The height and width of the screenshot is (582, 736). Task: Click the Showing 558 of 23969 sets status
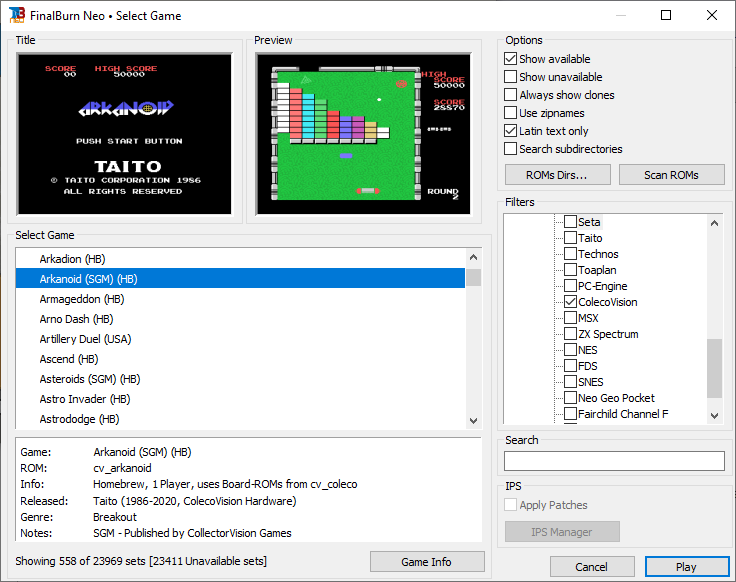click(141, 561)
